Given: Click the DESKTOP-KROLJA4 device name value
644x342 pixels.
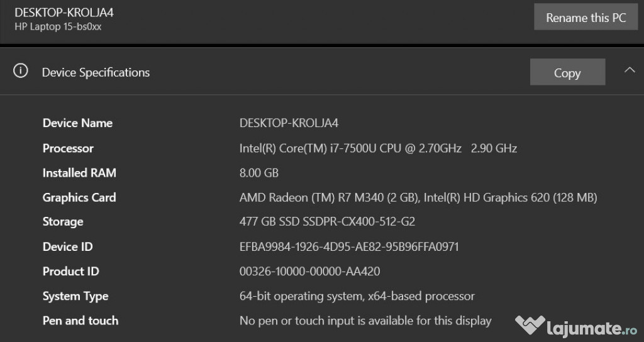Looking at the screenshot, I should (x=289, y=123).
